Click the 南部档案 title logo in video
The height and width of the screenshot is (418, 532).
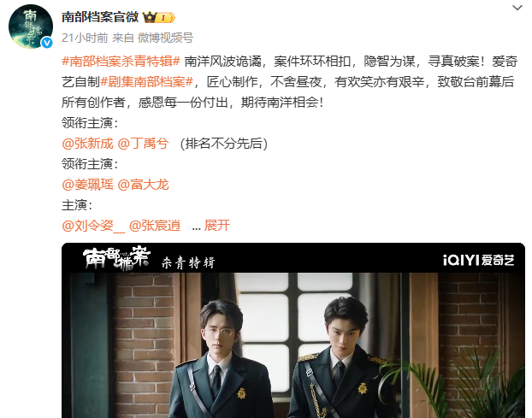[x=116, y=259]
